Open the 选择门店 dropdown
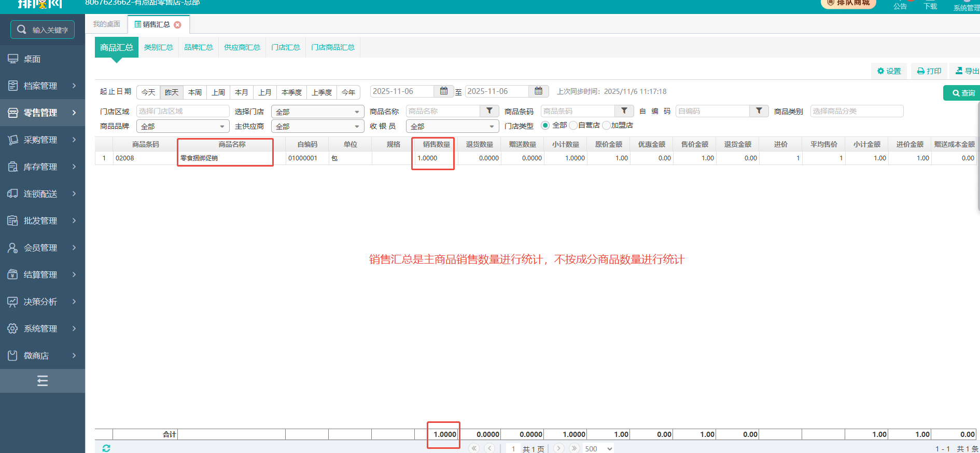Image resolution: width=980 pixels, height=453 pixels. (317, 112)
